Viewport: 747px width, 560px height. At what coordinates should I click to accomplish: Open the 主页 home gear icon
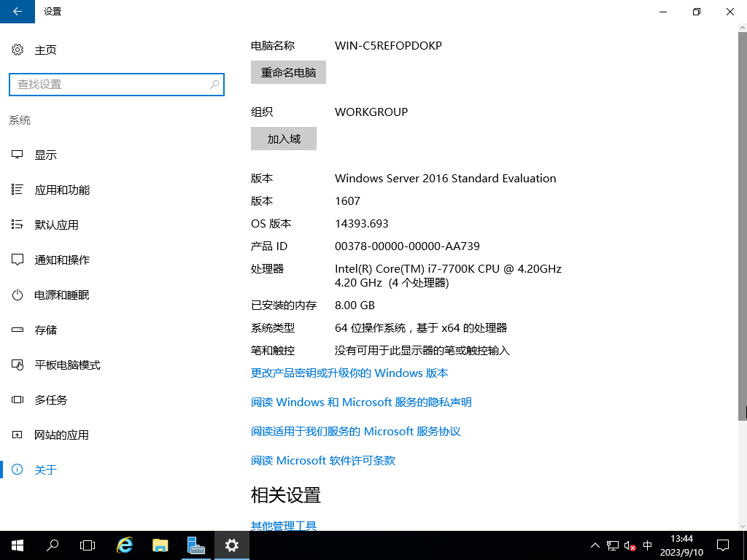(18, 50)
